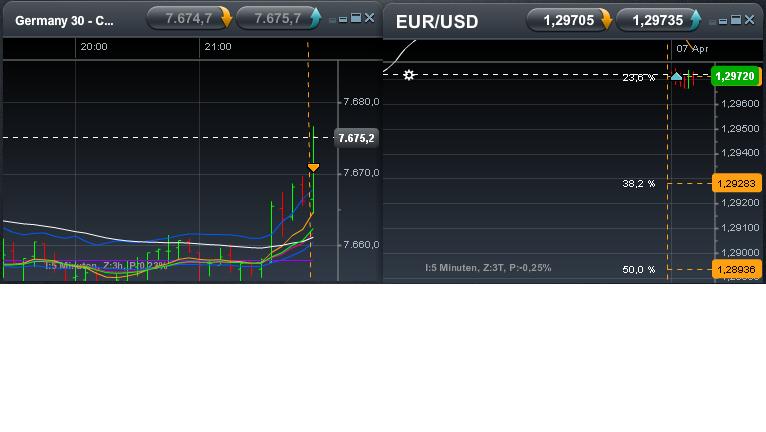Screen dimensions: 766x432
Task: Click the Germany 30 buy price 7.675,7
Action: click(277, 19)
